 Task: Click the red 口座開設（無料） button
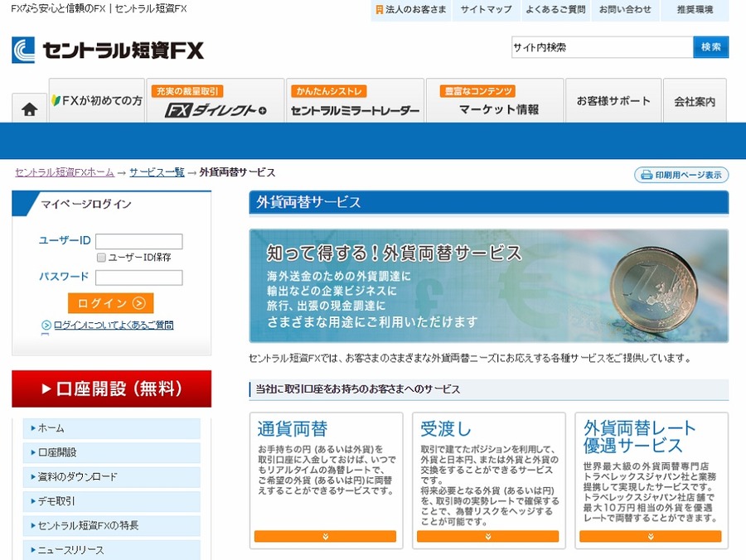click(x=111, y=389)
